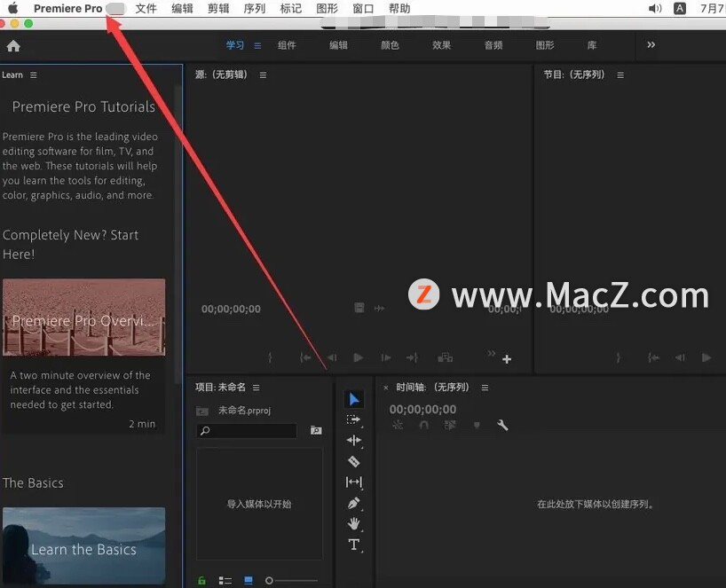Toggle the project writable lock icon

[x=201, y=580]
